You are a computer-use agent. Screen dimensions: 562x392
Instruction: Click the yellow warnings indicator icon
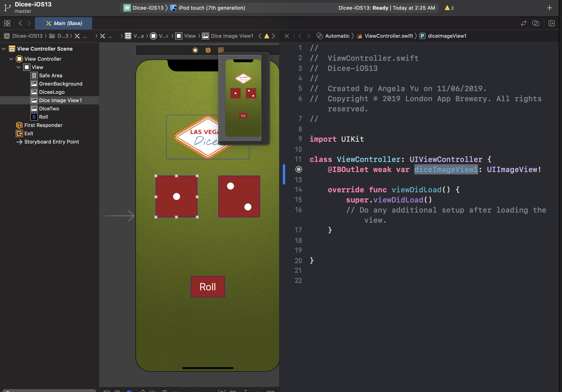click(x=447, y=8)
